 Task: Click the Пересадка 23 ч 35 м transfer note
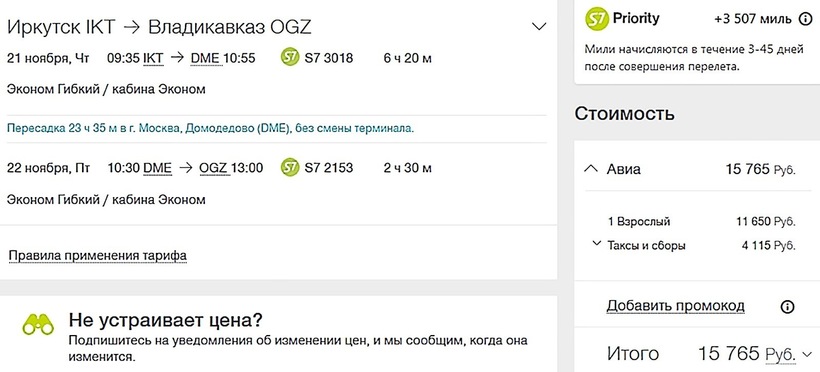(x=210, y=129)
